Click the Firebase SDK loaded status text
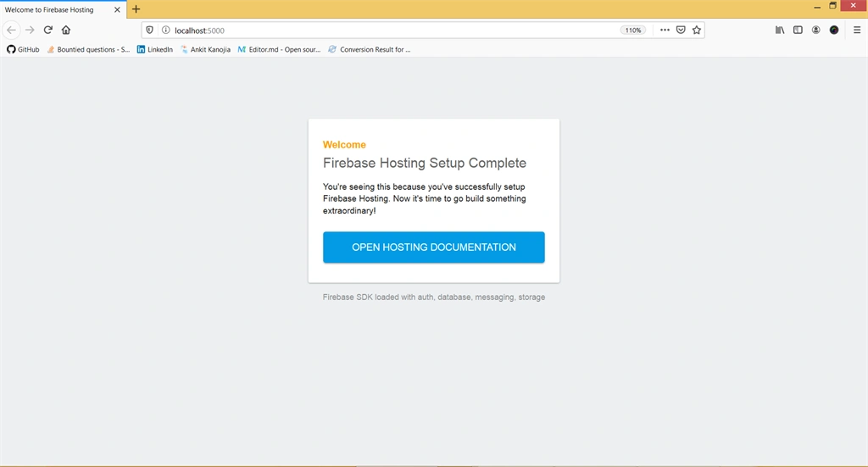 (434, 297)
